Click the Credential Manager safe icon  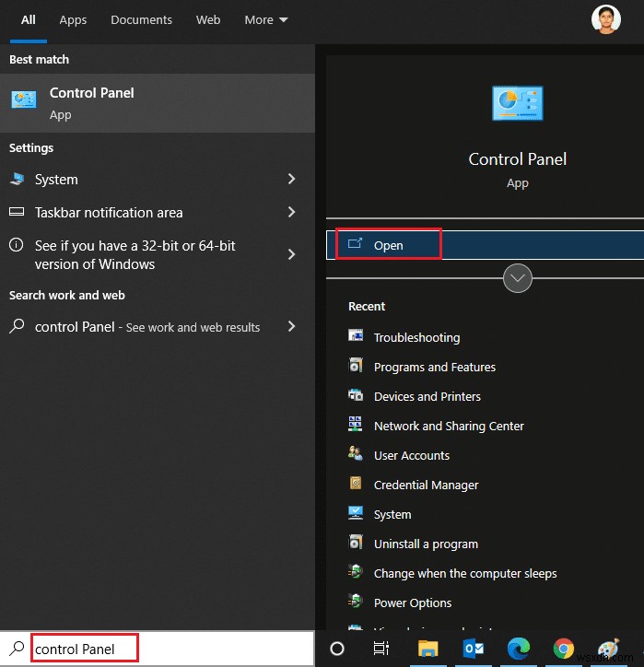click(x=356, y=483)
